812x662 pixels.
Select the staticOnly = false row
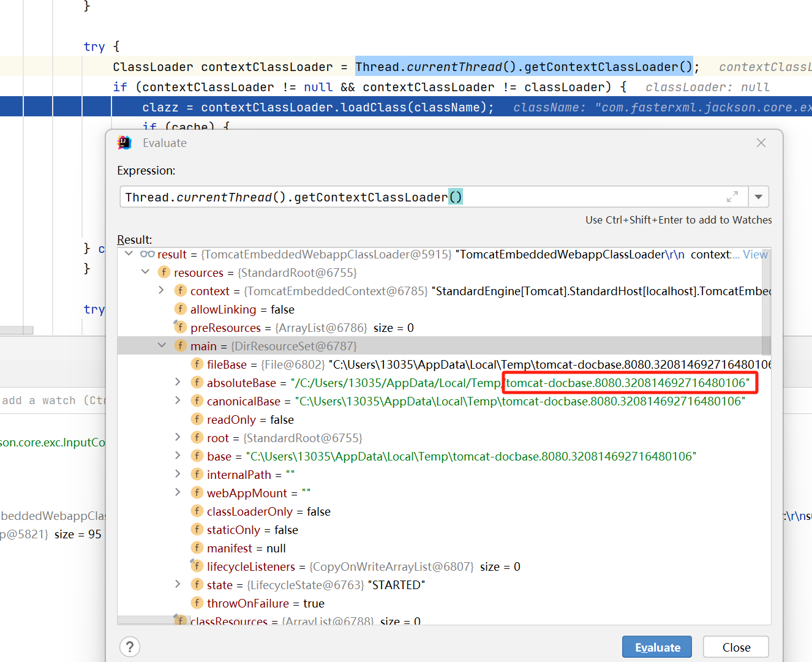444,530
